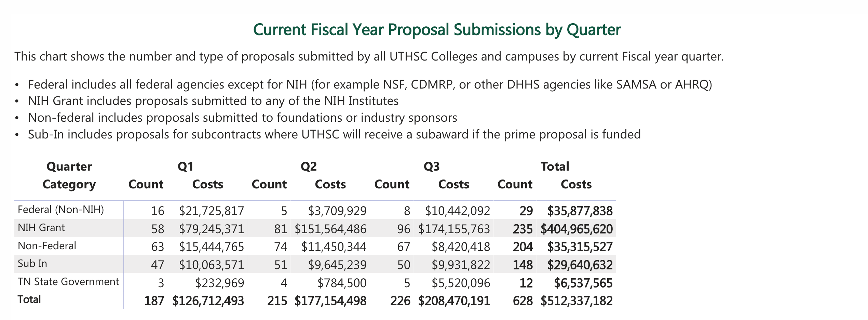This screenshot has height=320, width=868.
Task: Select the Sub In Q3 cost $9,931,822
Action: pos(461,265)
